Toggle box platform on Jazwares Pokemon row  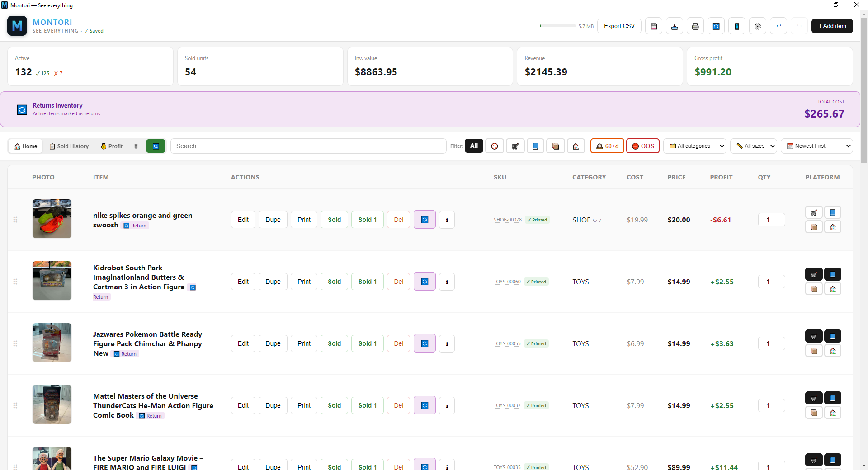(x=814, y=351)
